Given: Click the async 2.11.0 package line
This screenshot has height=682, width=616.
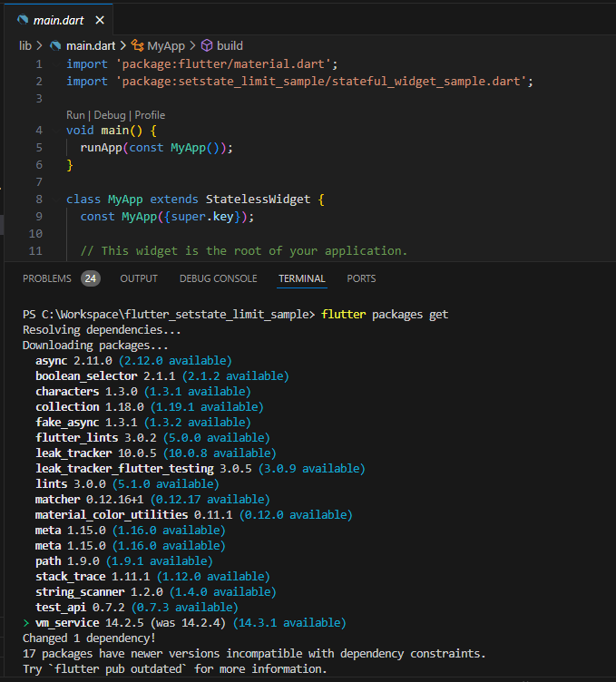Looking at the screenshot, I should 133,361.
